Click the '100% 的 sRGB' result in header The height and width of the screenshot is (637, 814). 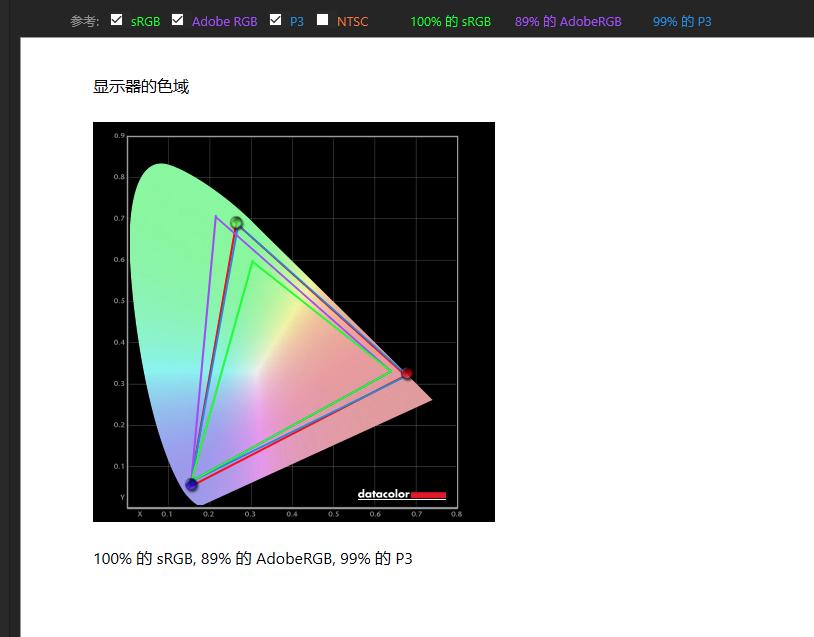pos(451,22)
